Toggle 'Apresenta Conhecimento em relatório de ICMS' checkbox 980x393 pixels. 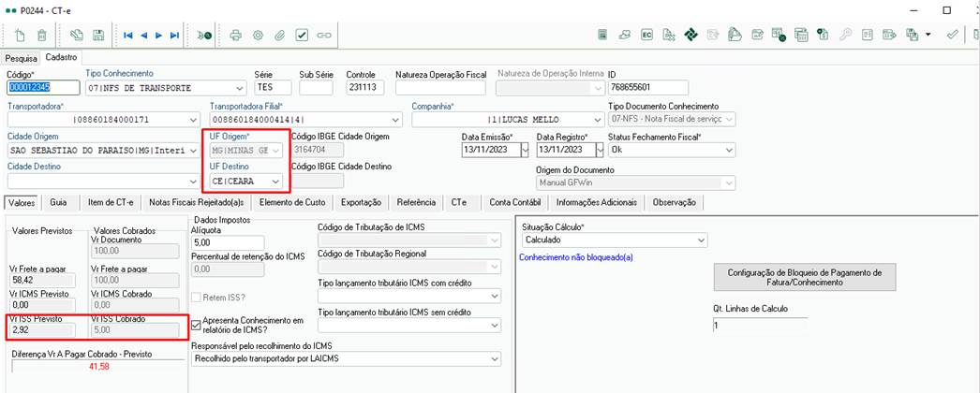196,324
